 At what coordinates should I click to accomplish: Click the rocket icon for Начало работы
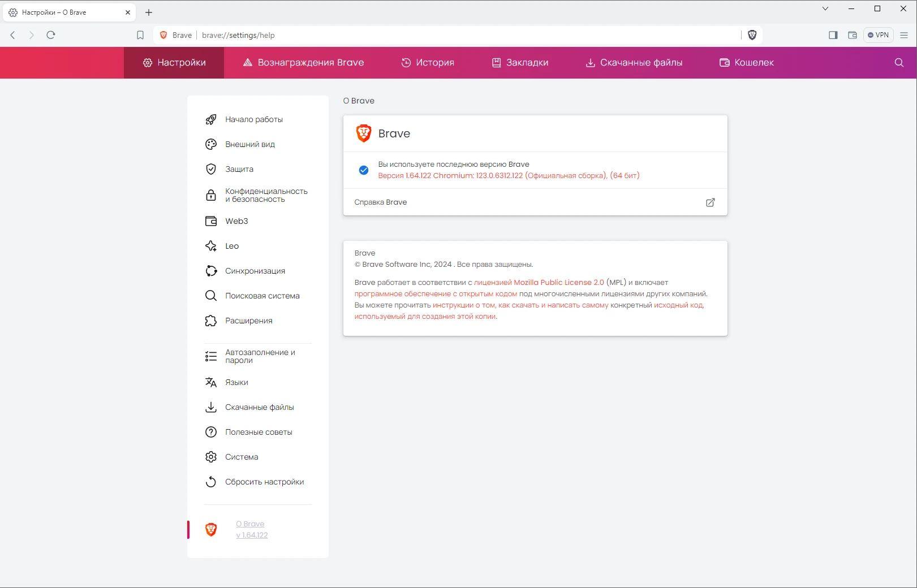pos(211,120)
